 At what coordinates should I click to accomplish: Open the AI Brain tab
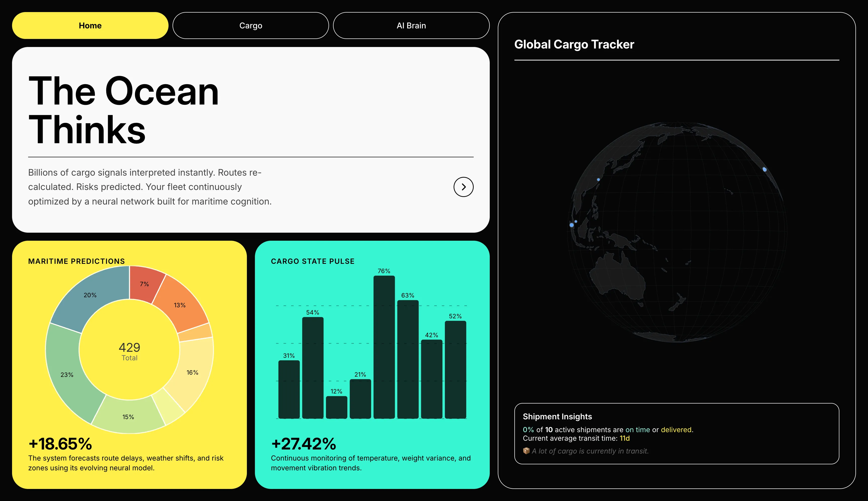click(411, 25)
